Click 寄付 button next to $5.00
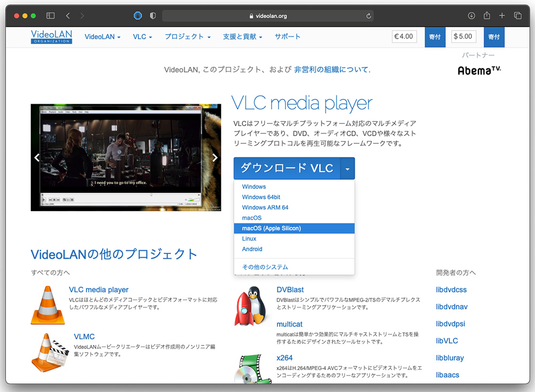Screen dimensions: 535x392 pyautogui.click(x=494, y=37)
